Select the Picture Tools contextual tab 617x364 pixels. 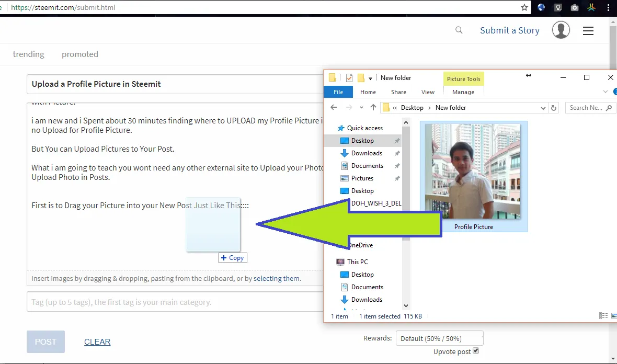[464, 78]
